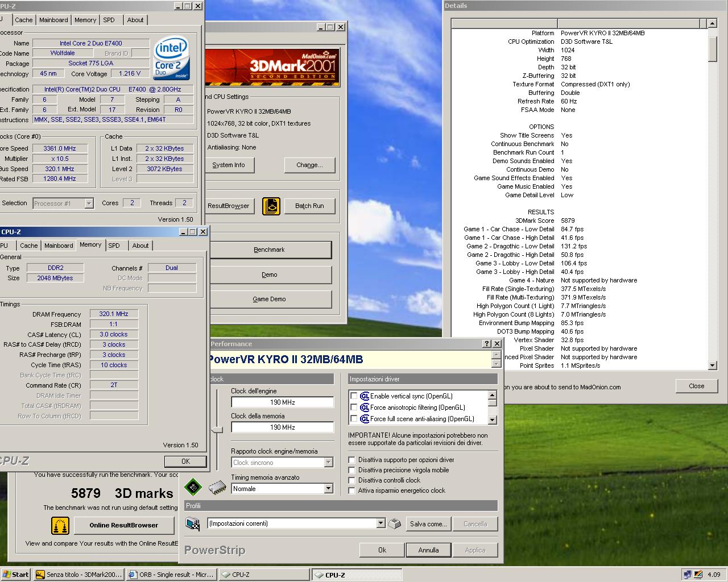Open About tab in upper CPU-Z window
The width and height of the screenshot is (728, 582).
(135, 20)
